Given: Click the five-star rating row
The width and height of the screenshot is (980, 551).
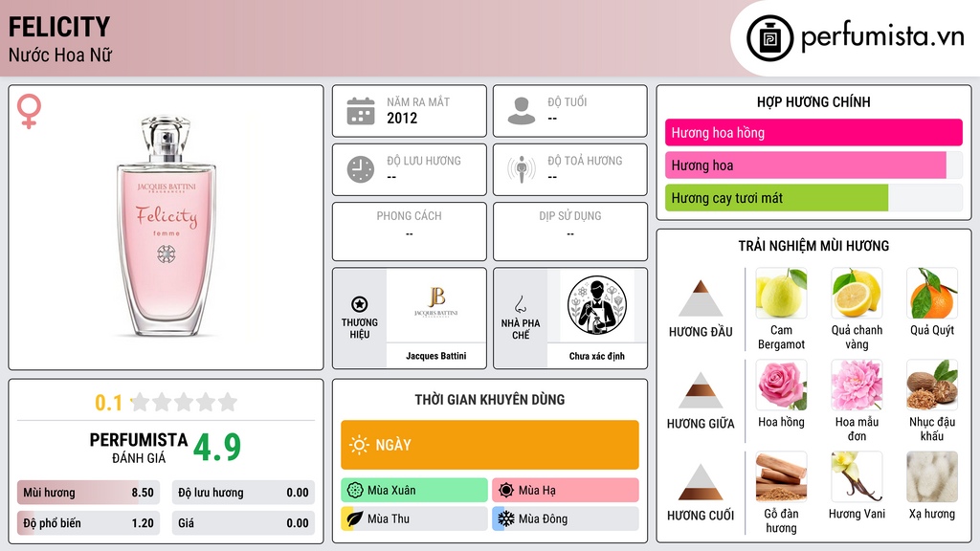Looking at the screenshot, I should pyautogui.click(x=185, y=402).
